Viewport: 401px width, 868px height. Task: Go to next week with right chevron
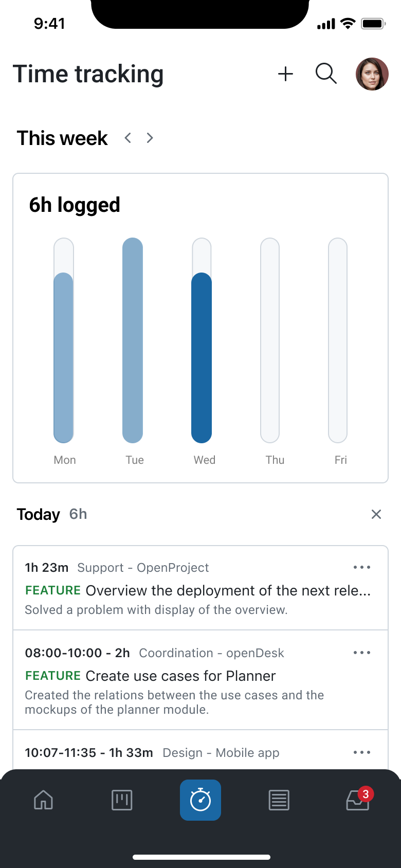[149, 138]
